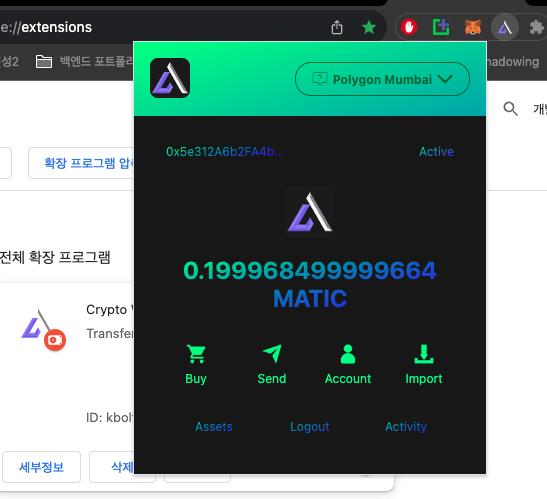Click the MATIC currency label
Viewport: 547px width, 499px height.
(x=310, y=299)
